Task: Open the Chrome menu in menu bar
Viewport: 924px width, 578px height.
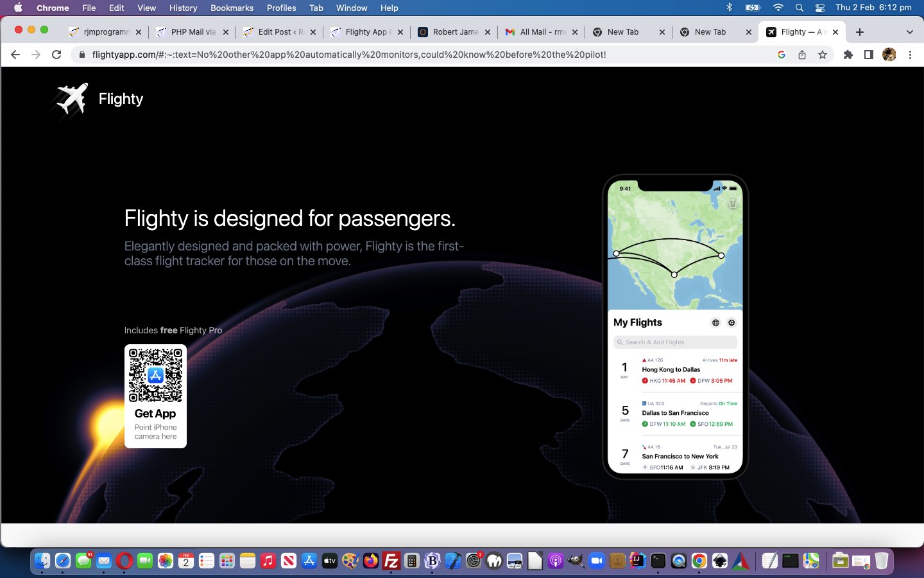Action: click(x=53, y=8)
